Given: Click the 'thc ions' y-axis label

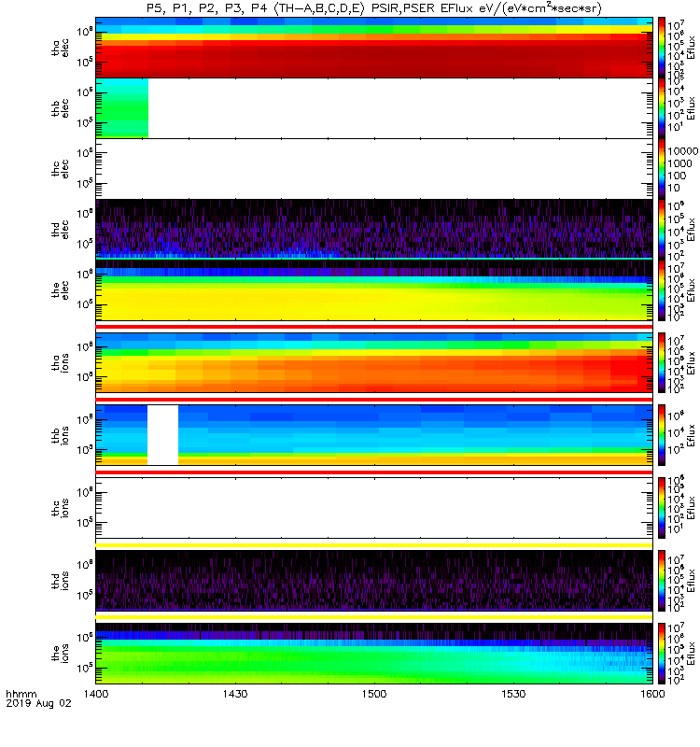Looking at the screenshot, I should pyautogui.click(x=61, y=508).
